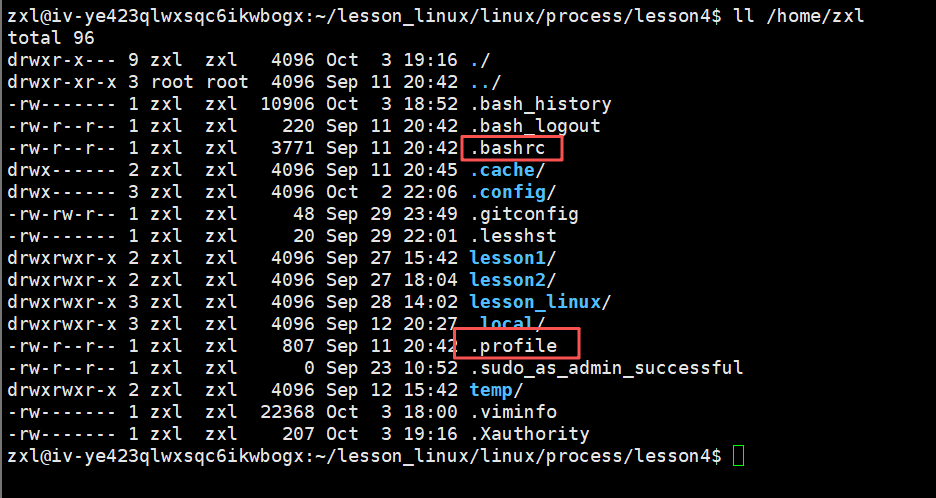The width and height of the screenshot is (936, 498).
Task: Select the .bash_history file entry
Action: tap(540, 104)
